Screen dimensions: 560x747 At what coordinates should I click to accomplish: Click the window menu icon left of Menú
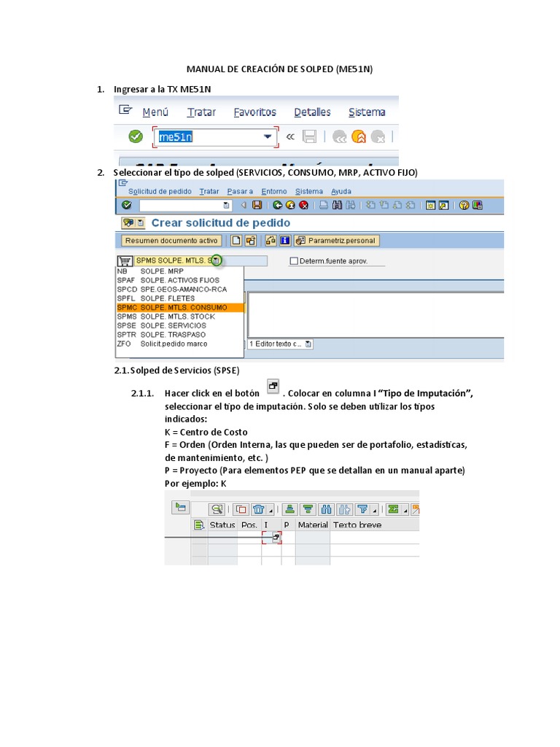click(125, 110)
